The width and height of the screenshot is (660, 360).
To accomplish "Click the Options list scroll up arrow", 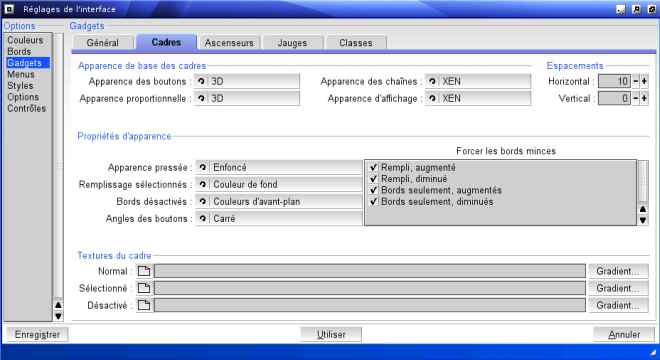I will (x=59, y=305).
